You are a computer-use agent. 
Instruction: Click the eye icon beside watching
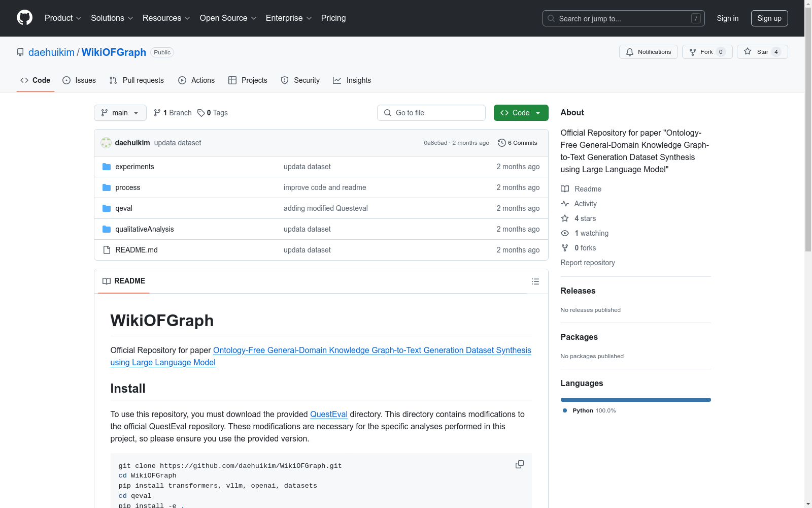point(565,233)
